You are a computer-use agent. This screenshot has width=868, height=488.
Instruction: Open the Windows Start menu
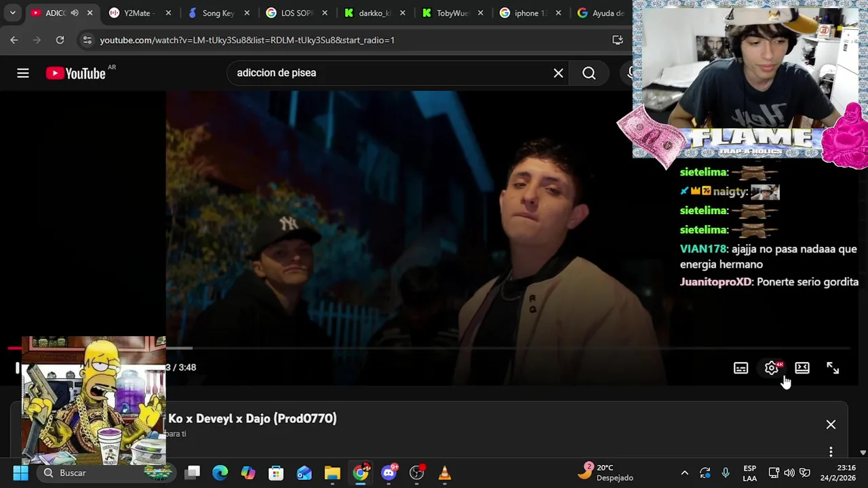click(x=20, y=472)
